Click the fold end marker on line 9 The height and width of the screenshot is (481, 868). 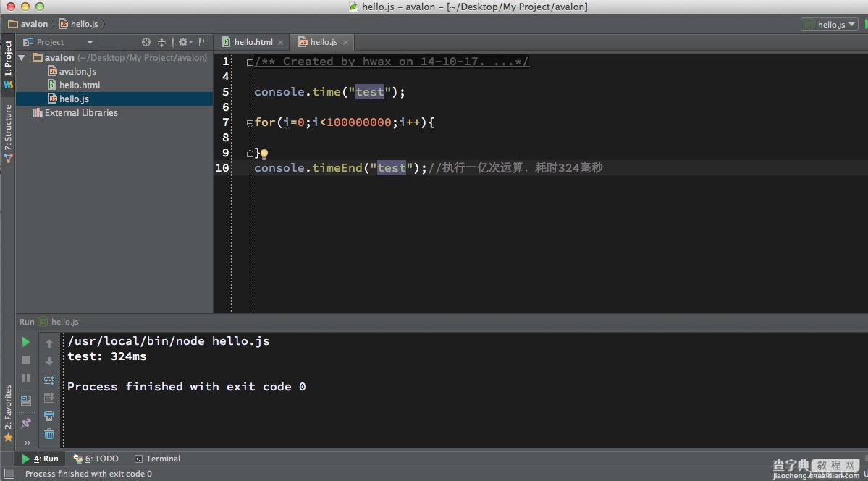pyautogui.click(x=250, y=153)
